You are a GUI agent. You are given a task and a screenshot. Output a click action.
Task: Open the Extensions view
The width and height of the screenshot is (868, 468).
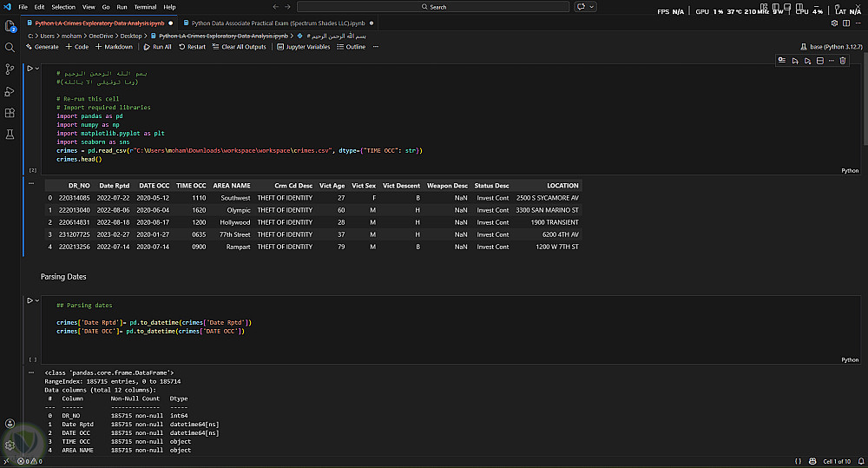10,113
